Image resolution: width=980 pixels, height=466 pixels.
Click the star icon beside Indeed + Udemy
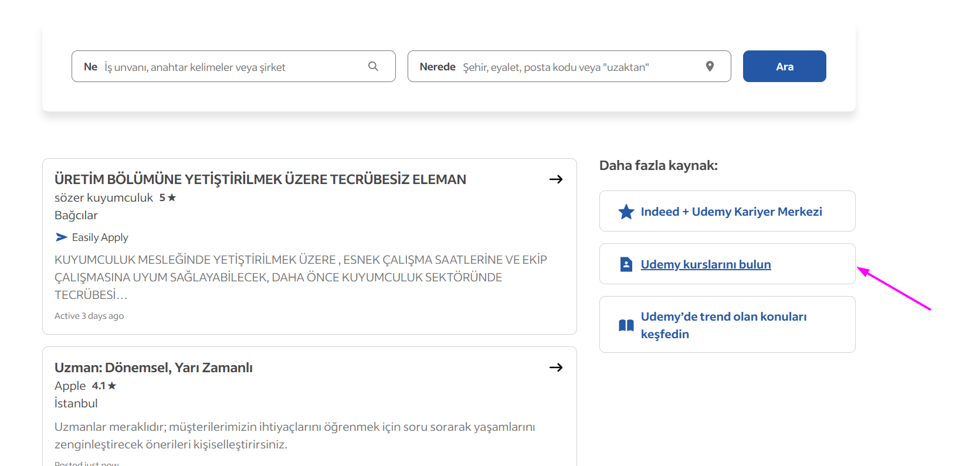point(626,212)
